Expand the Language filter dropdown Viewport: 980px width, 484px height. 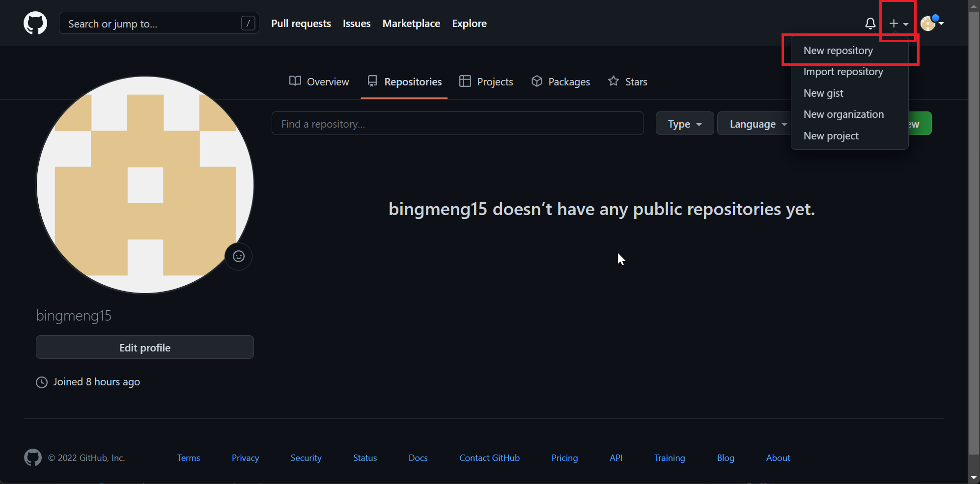coord(755,124)
